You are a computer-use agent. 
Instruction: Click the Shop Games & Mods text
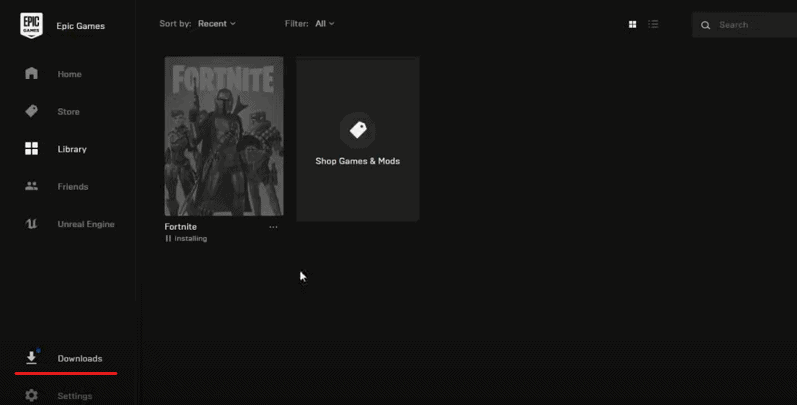coord(357,161)
